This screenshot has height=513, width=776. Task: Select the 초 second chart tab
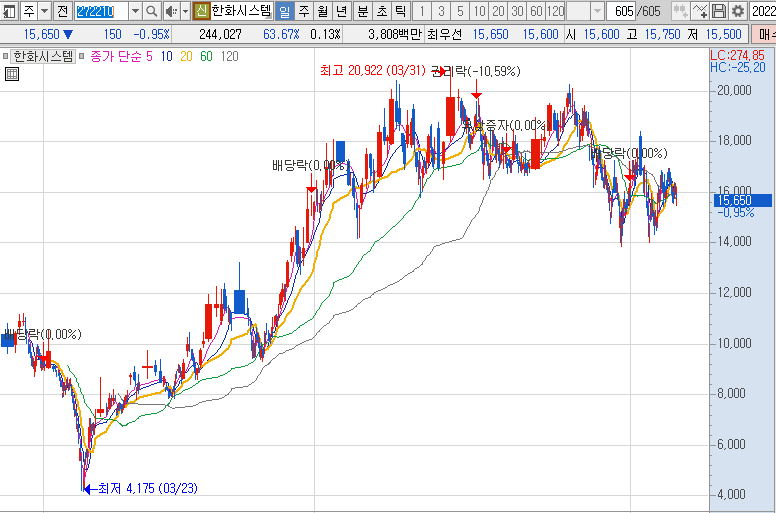pyautogui.click(x=382, y=10)
